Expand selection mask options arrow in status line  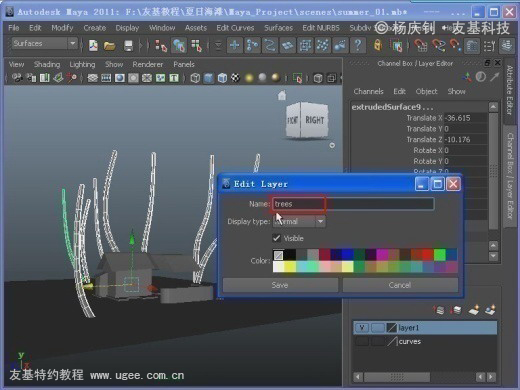click(x=218, y=45)
